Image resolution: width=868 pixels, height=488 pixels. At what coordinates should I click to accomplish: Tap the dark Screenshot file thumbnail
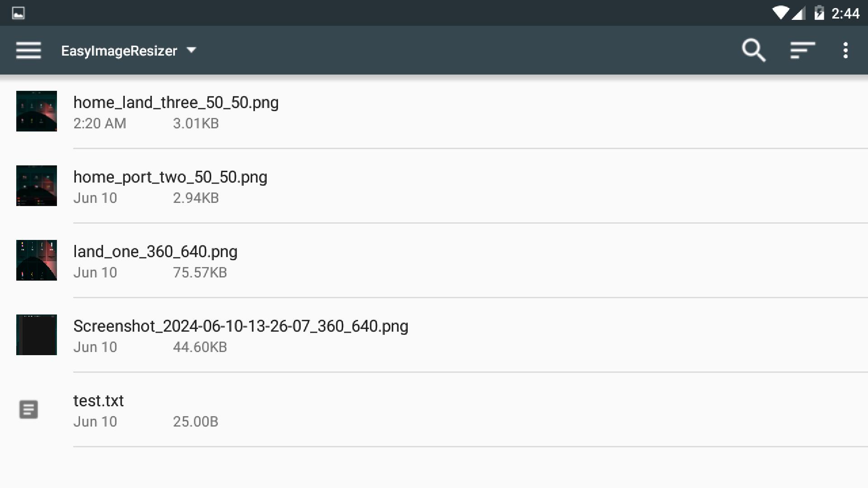[37, 335]
